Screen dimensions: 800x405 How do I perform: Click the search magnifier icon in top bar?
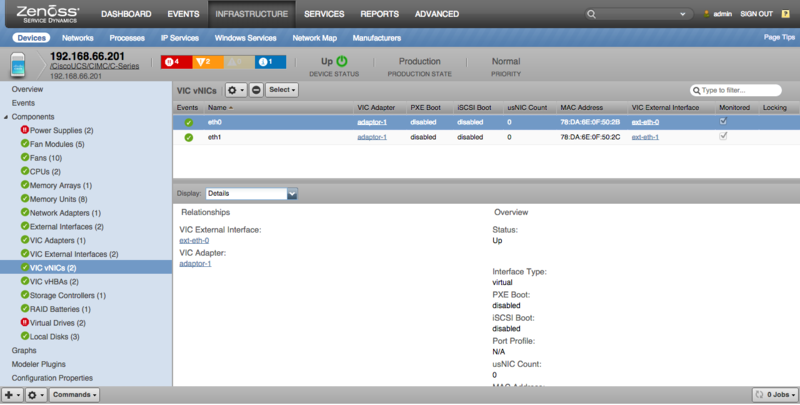point(591,14)
